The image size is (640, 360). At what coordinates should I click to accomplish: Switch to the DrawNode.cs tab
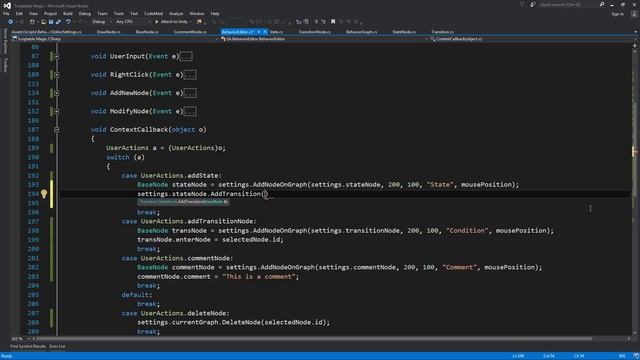[x=109, y=32]
